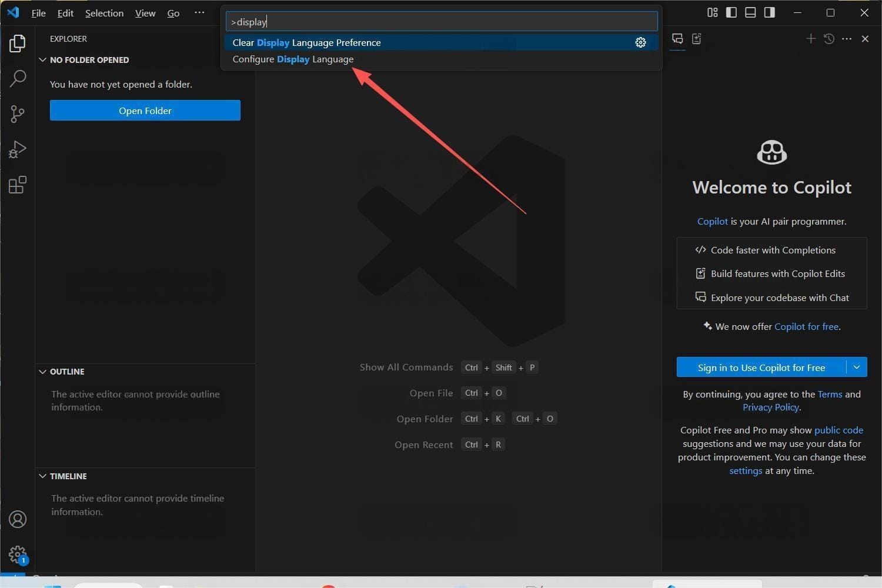The image size is (882, 588).
Task: Toggle the bottom panel visibility
Action: [x=750, y=12]
